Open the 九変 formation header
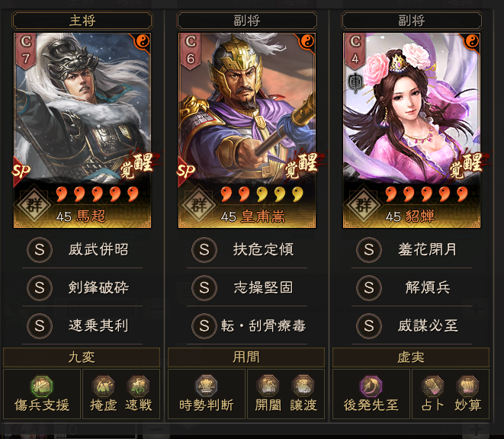504x439 pixels. coord(82,357)
